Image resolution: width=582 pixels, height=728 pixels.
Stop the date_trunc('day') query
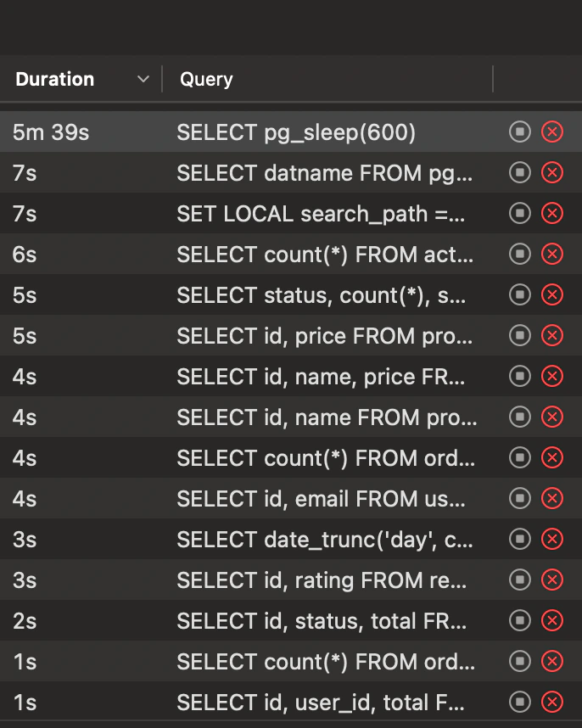520,539
